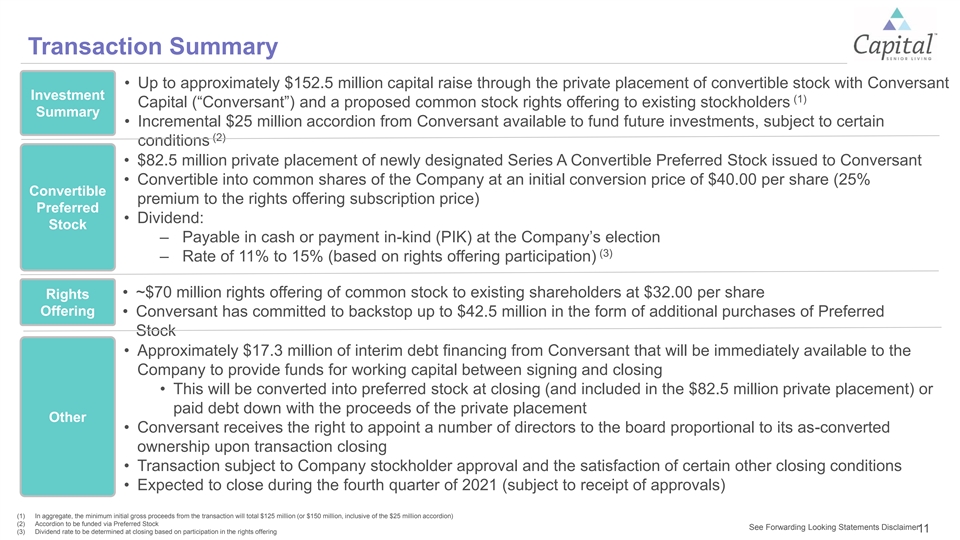Click slide page number 11
This screenshot has width=960, height=540.
click(924, 528)
